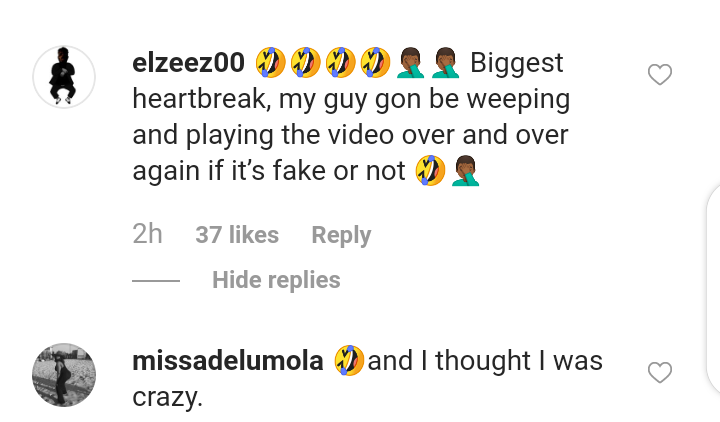The image size is (720, 422).
Task: Click the facepalm emoji before "Biggest"
Action: [x=444, y=63]
